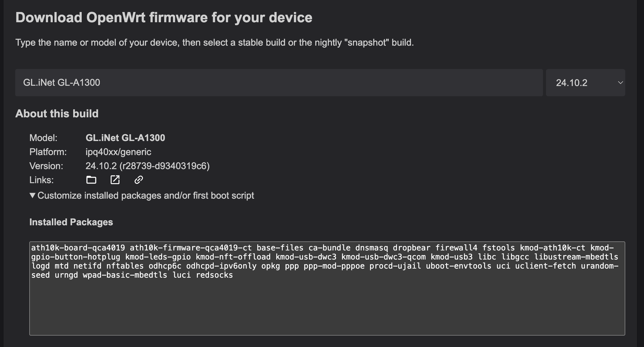Screen dimensions: 644x347
Task: Click the ipq40xx/generic platform text
Action: pyautogui.click(x=118, y=152)
